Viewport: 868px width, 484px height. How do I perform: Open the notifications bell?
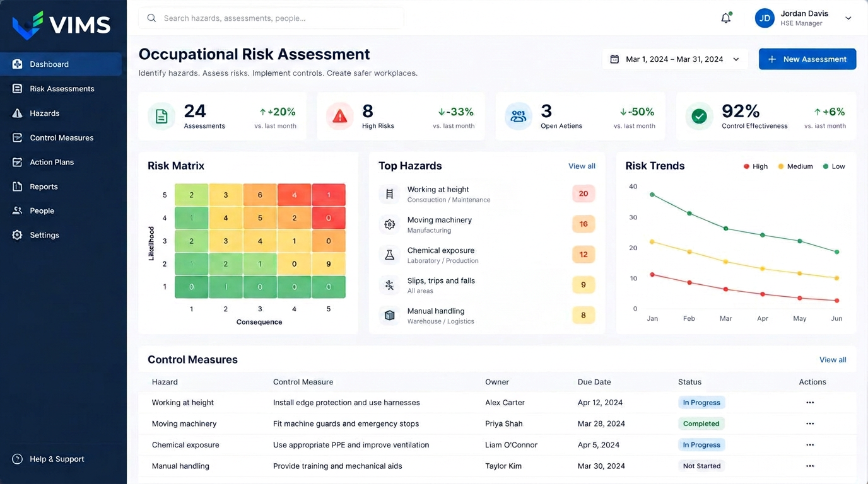click(726, 18)
